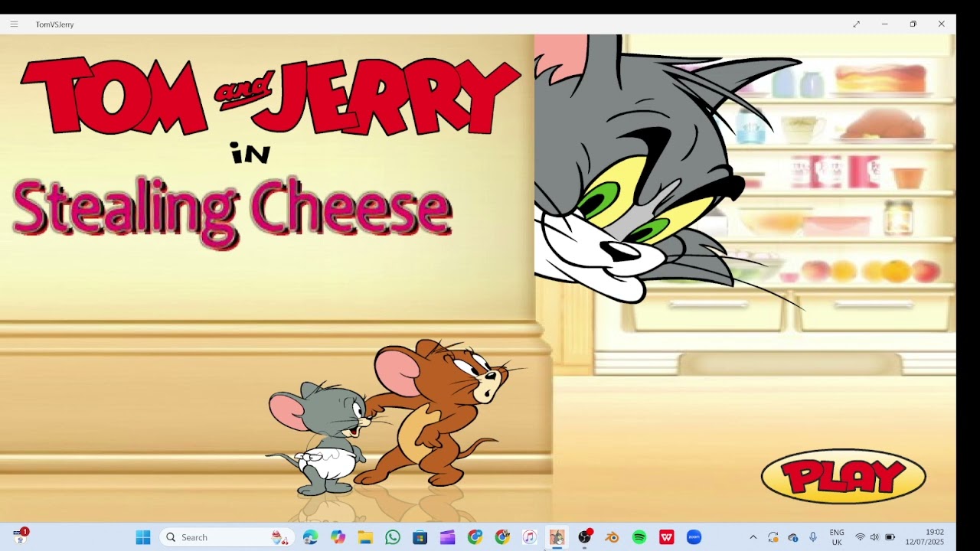Viewport: 980px width, 551px height.
Task: Click the taskbar Search box
Action: 228,537
